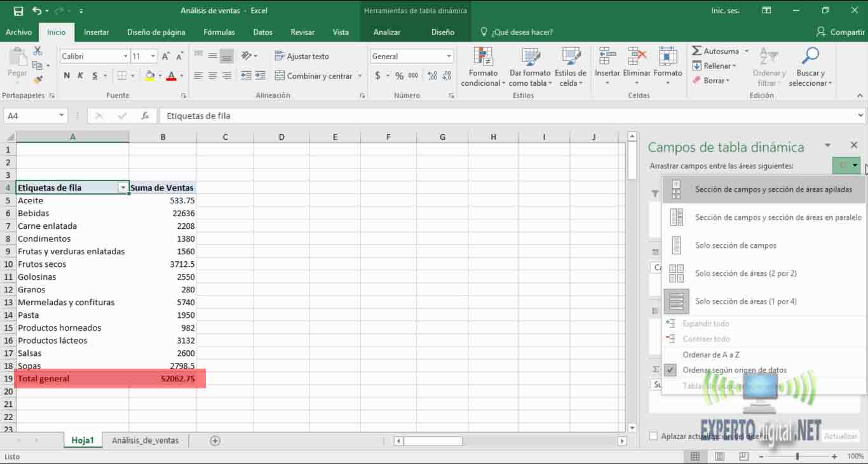Click the Compartir button
868x464 pixels.
[840, 32]
